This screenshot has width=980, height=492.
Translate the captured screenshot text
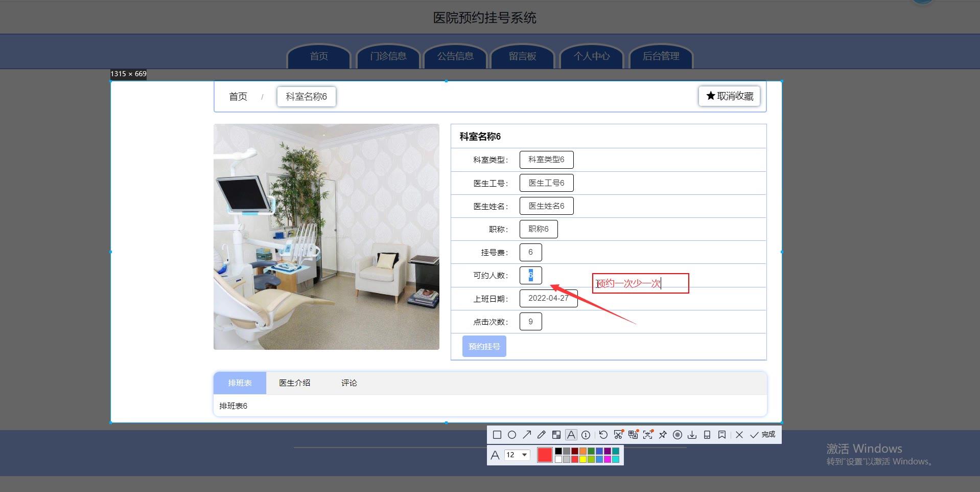pos(633,435)
